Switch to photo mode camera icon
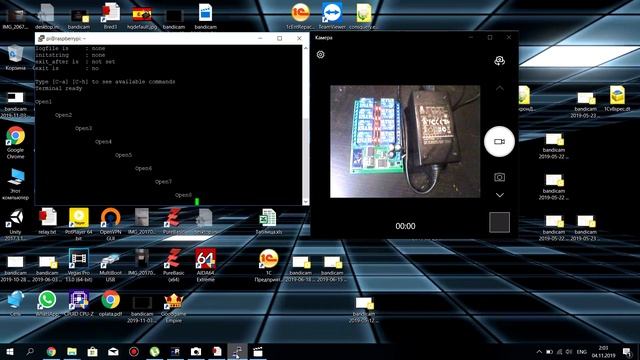 (x=499, y=177)
